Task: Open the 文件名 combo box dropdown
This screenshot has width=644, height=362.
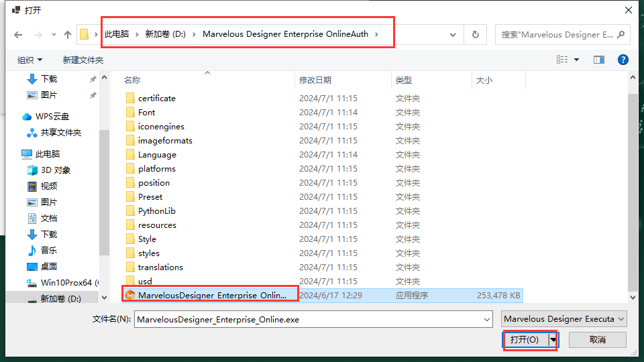Action: (487, 319)
